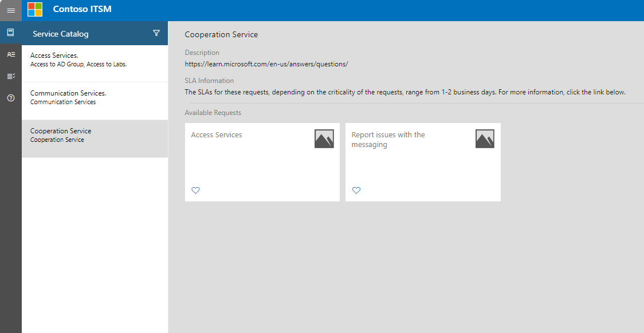
Task: Click the SLA text about 1-2 business days
Action: 405,92
